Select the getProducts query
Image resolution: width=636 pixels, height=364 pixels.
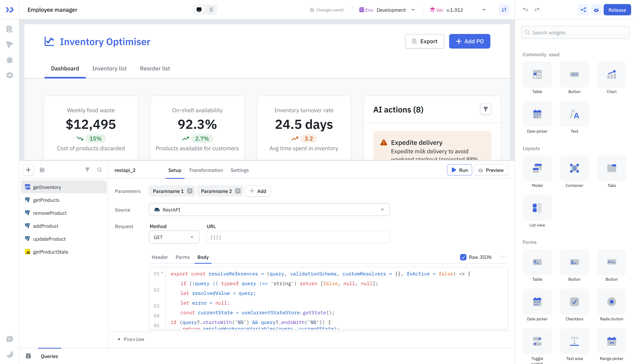[64, 200]
